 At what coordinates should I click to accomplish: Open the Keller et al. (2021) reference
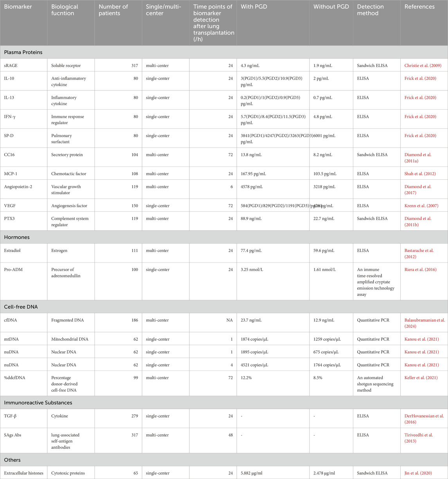(x=421, y=378)
